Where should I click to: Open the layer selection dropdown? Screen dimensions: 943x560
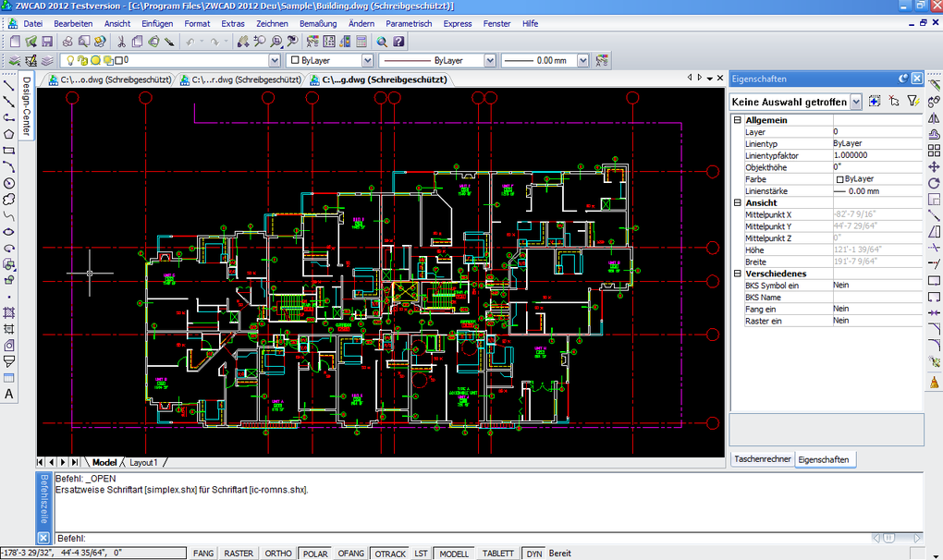click(274, 60)
